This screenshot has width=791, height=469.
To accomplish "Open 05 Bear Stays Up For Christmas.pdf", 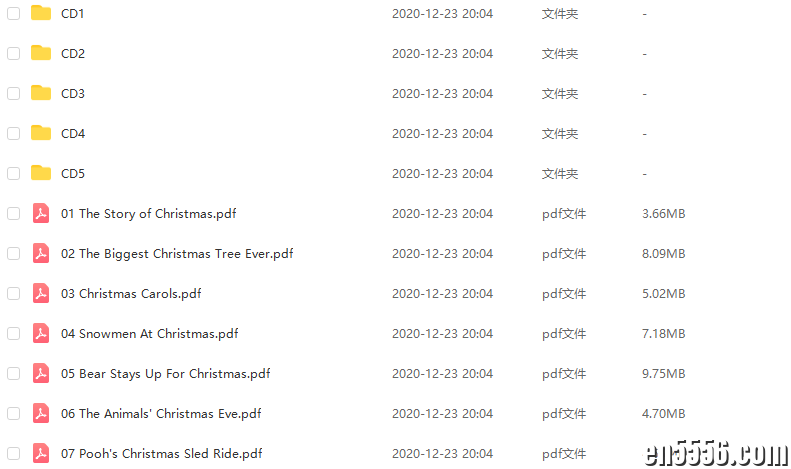I will point(165,374).
